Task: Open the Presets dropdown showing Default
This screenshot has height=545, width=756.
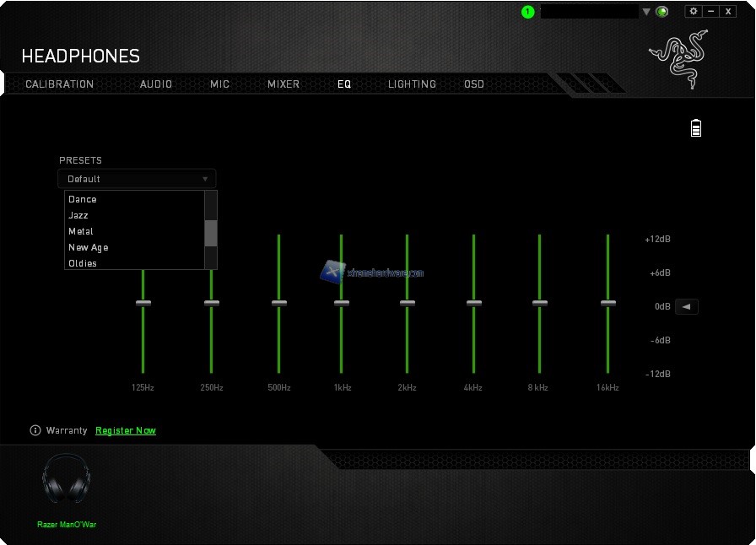Action: 137,179
